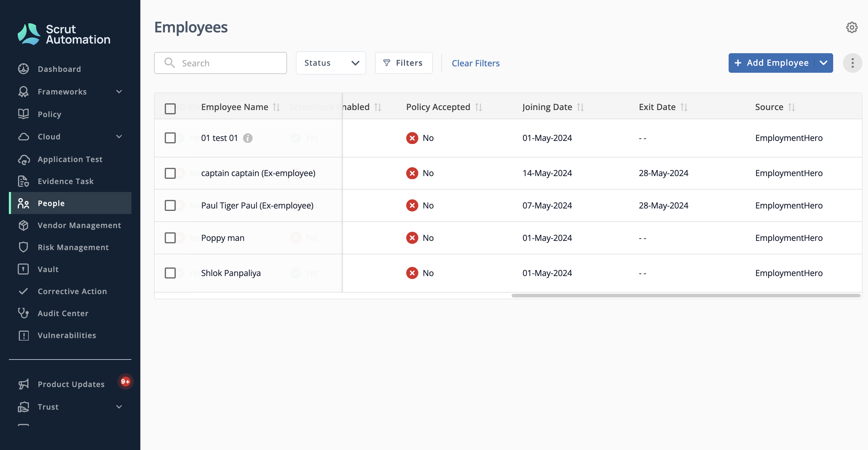Click the info icon beside 01 test 01

248,138
